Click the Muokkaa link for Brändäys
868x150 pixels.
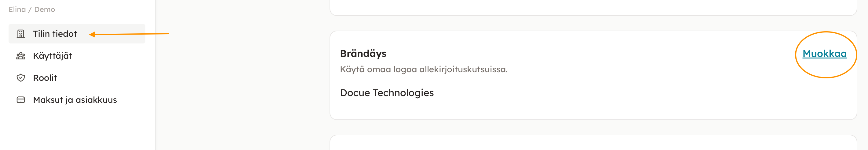coord(824,54)
